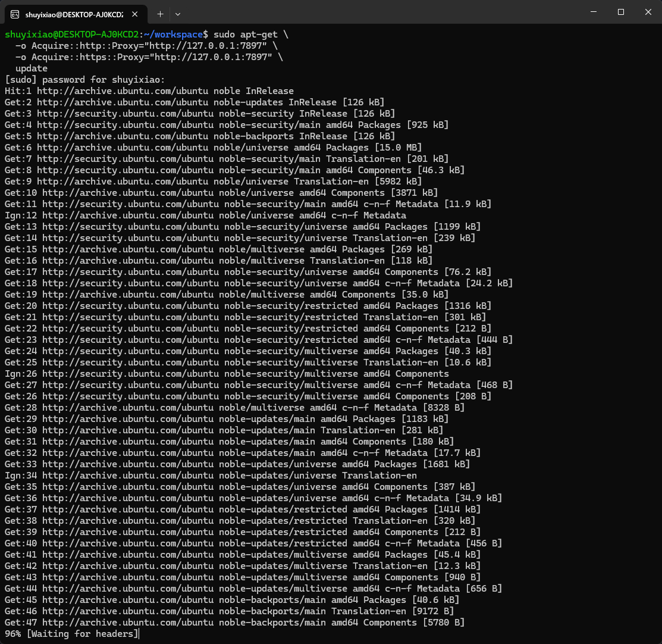Click the Get:18 c-n-f Metadata [24.2 kB] line

coord(258,283)
